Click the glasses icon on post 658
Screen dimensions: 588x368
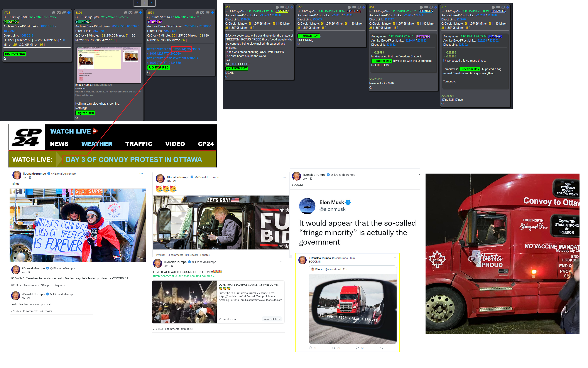coord(354,7)
